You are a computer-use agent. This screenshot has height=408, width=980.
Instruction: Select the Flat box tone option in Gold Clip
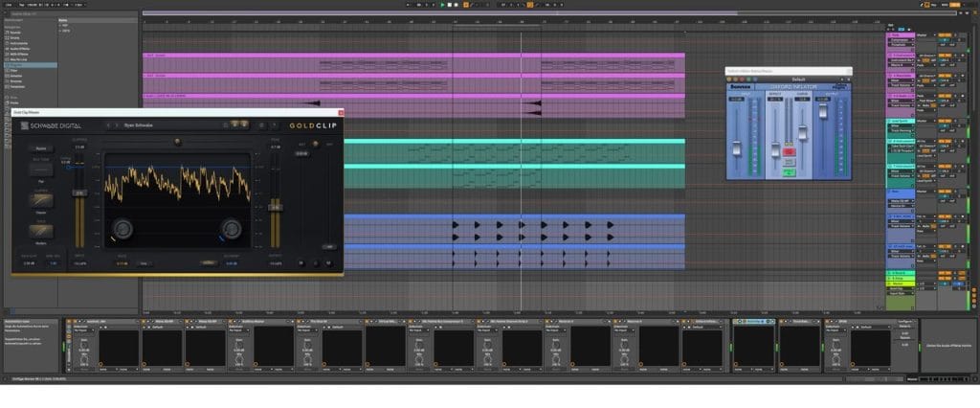[x=40, y=169]
